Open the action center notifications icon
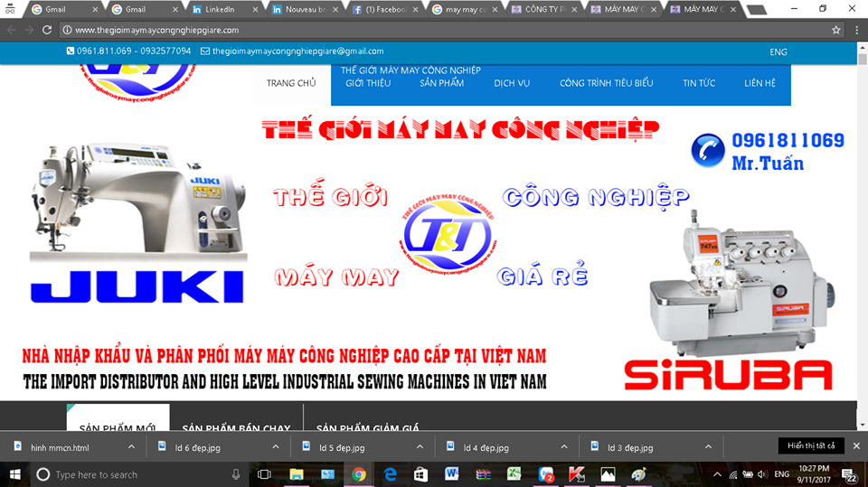The height and width of the screenshot is (487, 868). pyautogui.click(x=849, y=474)
